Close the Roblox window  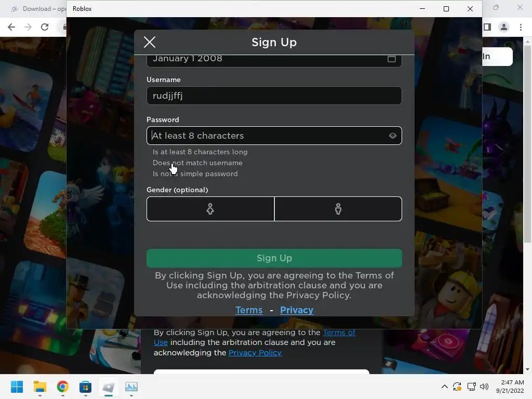pyautogui.click(x=470, y=9)
